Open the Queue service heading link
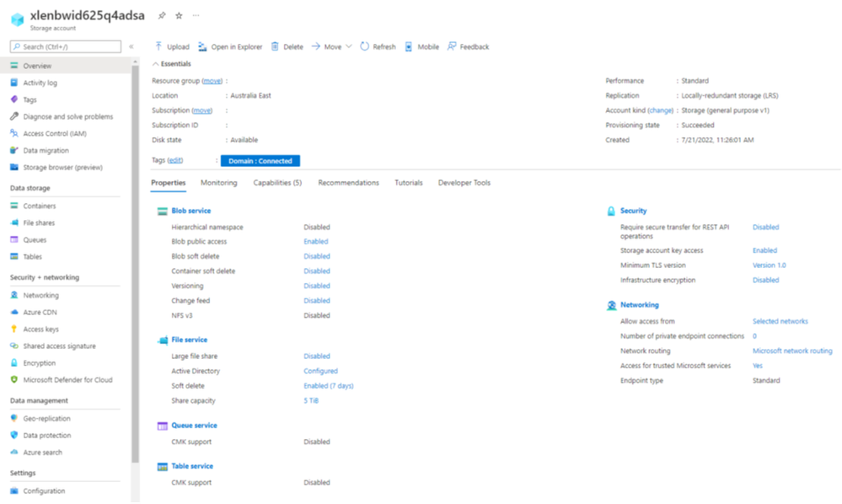842x504 pixels. coord(195,425)
